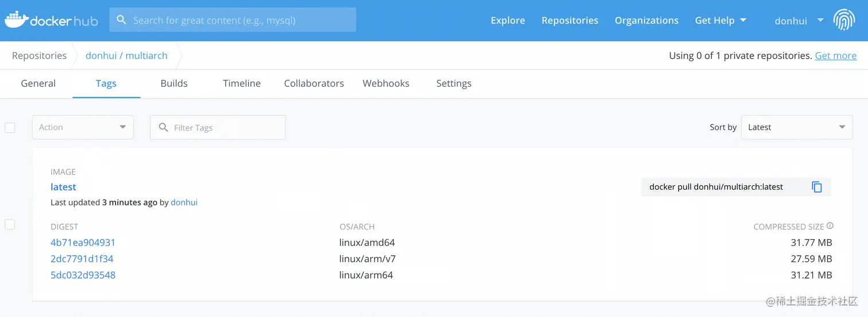Expand the Get Help menu
The width and height of the screenshot is (868, 317).
(x=720, y=20)
